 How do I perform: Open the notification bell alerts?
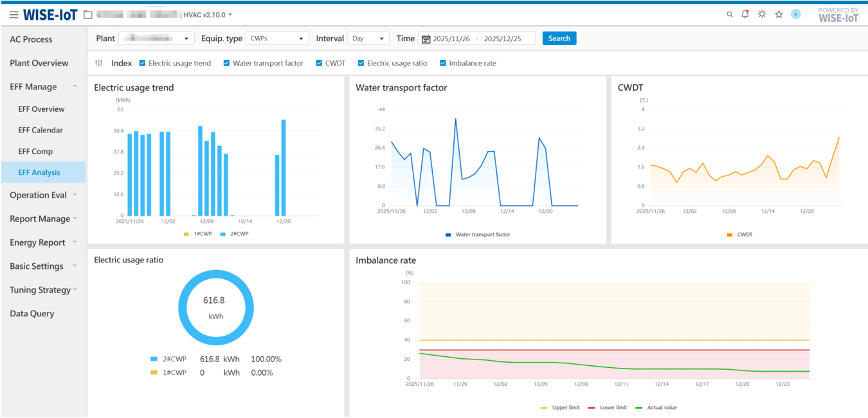(745, 14)
